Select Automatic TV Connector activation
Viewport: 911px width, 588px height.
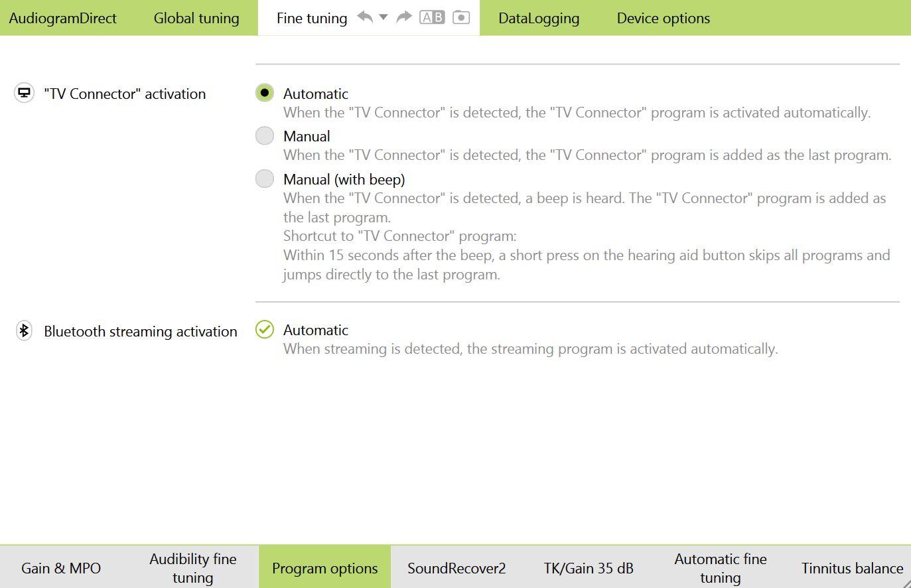[265, 93]
